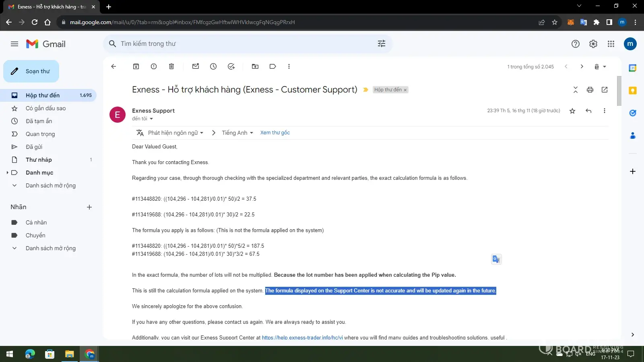644x362 pixels.
Task: Open the Google apps grid
Action: 611,44
